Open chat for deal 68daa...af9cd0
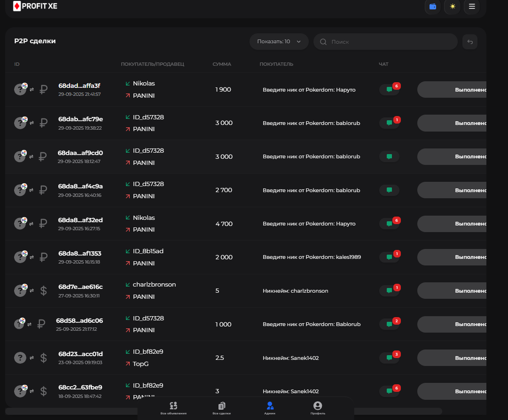The image size is (508, 420). pos(389,156)
